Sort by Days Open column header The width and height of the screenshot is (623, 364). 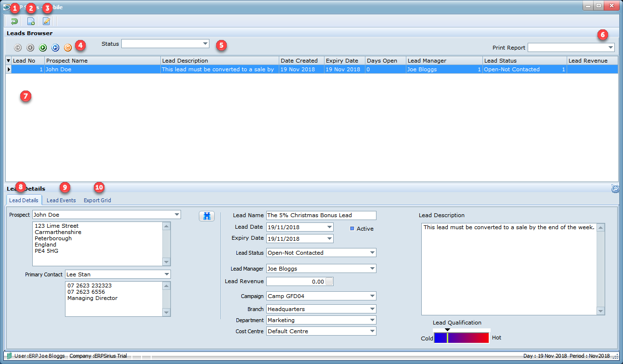pos(386,61)
